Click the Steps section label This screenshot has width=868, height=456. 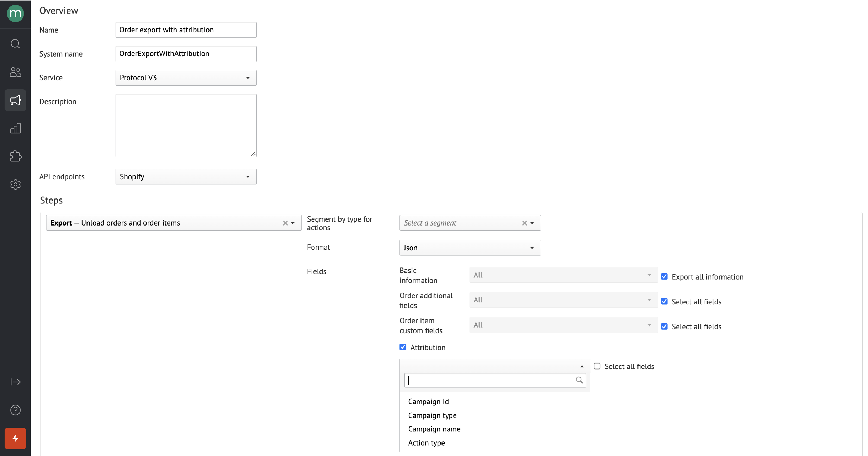[x=51, y=200]
